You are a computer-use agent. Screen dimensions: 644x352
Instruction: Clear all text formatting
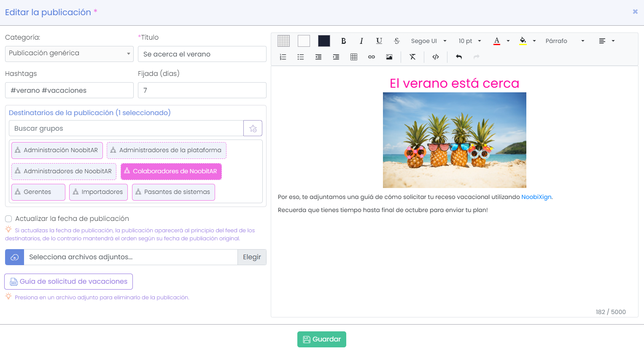click(x=412, y=56)
